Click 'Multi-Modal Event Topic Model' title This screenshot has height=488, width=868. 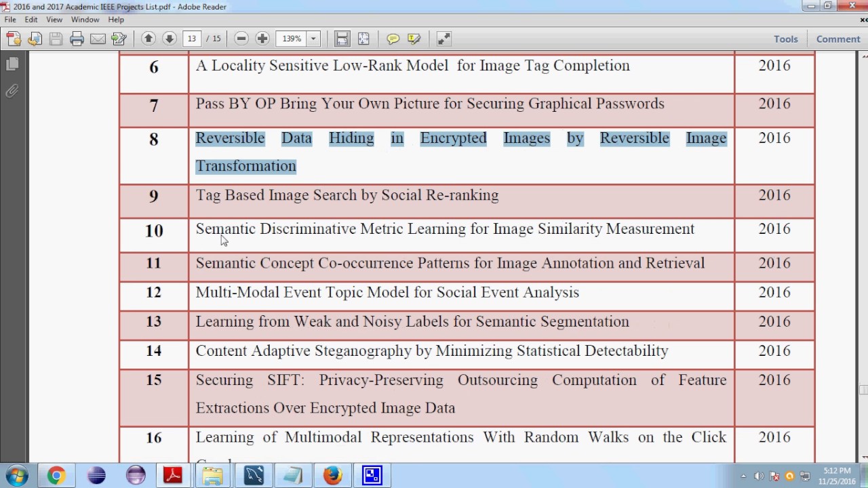coord(387,292)
